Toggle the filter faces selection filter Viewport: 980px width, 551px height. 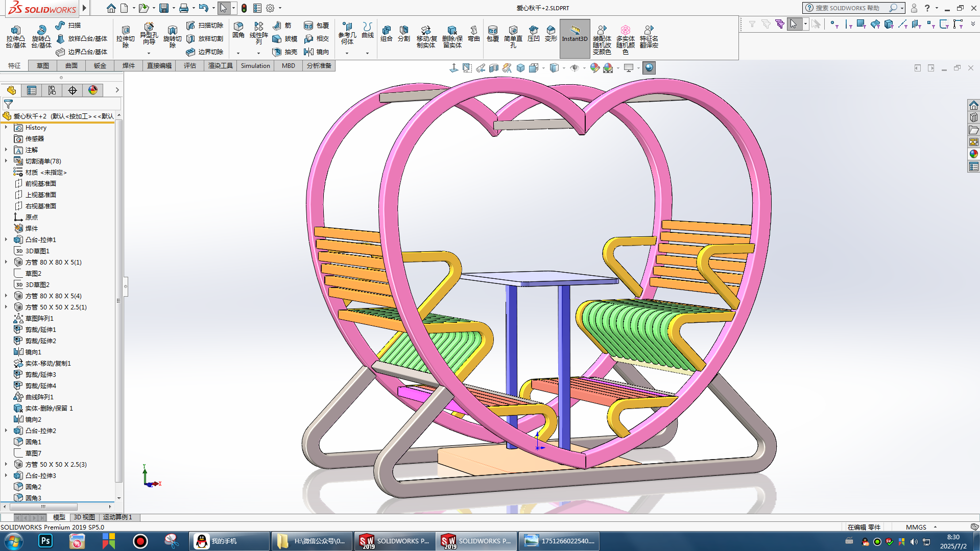point(861,24)
